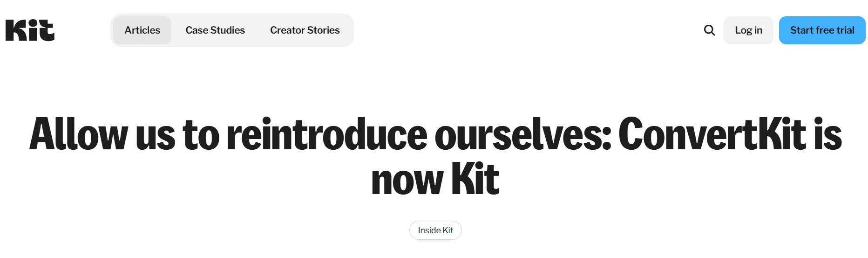
Task: Click the highlighted Articles nav item
Action: 142,30
